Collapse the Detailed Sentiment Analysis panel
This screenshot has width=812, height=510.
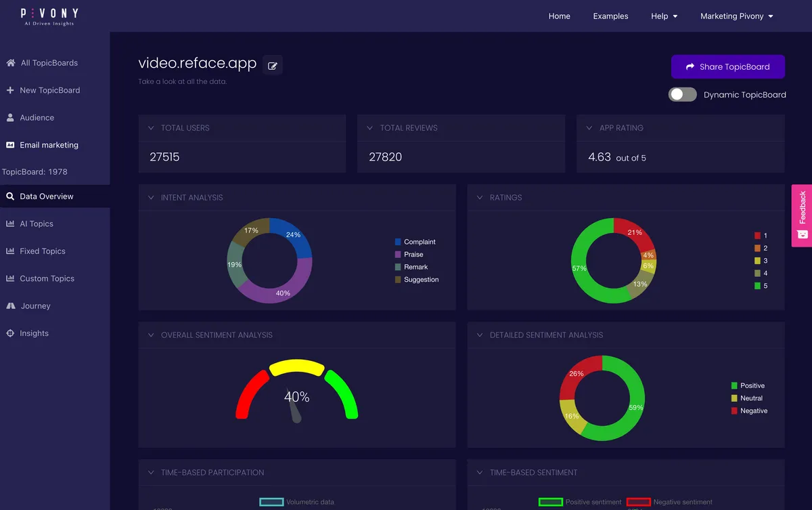(479, 335)
